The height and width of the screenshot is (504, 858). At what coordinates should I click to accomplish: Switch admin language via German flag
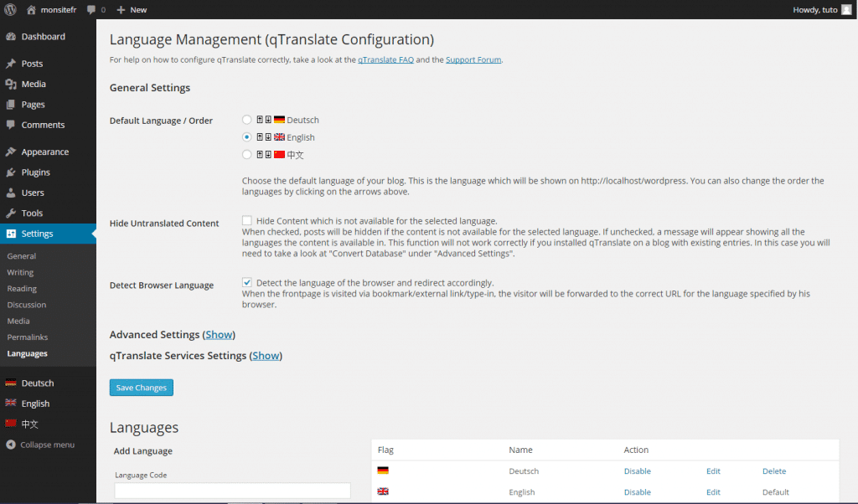[11, 383]
